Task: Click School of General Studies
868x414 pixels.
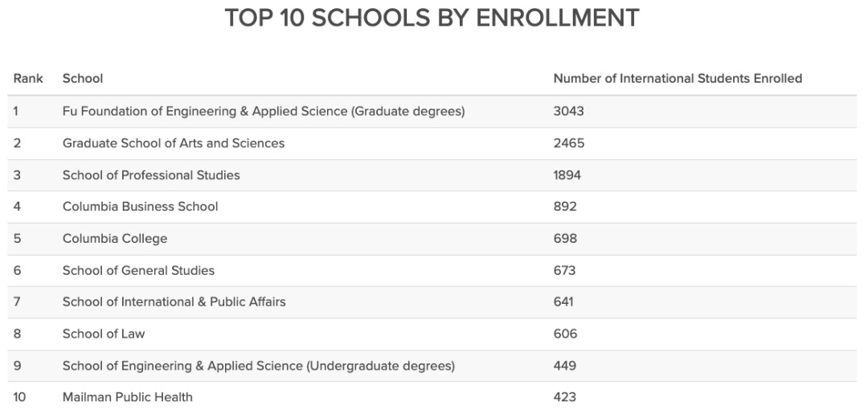Action: (x=138, y=271)
